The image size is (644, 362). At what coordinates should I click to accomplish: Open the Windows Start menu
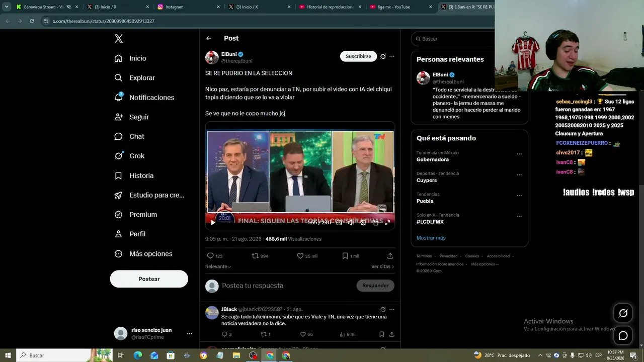[8, 355]
